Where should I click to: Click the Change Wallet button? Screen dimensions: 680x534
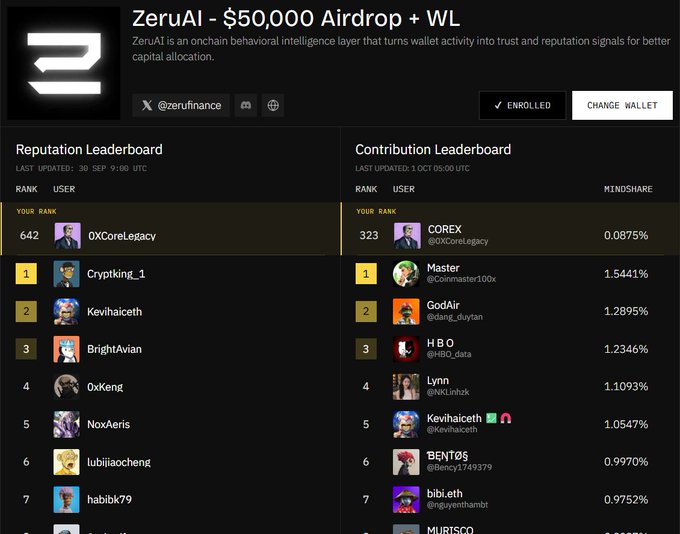click(x=622, y=105)
